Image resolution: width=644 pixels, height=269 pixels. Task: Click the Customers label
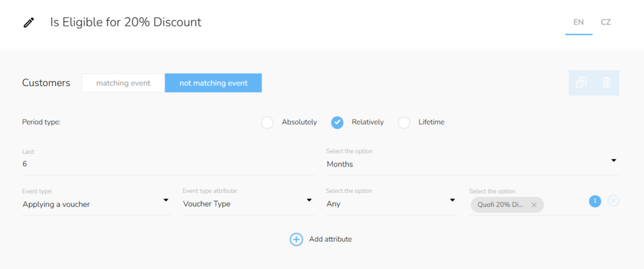(x=46, y=83)
